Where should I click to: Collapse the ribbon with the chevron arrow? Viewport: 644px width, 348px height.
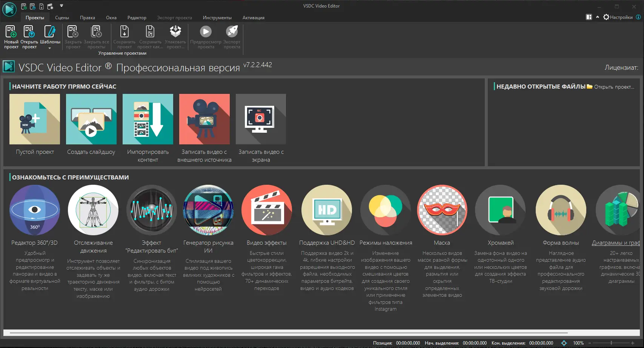click(598, 17)
